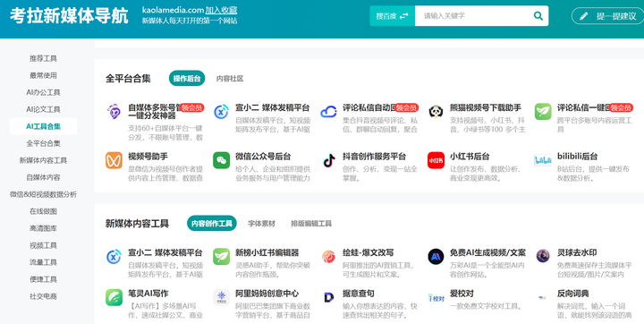The width and height of the screenshot is (644, 324).
Task: Open the 反向词典 title link
Action: click(x=573, y=294)
